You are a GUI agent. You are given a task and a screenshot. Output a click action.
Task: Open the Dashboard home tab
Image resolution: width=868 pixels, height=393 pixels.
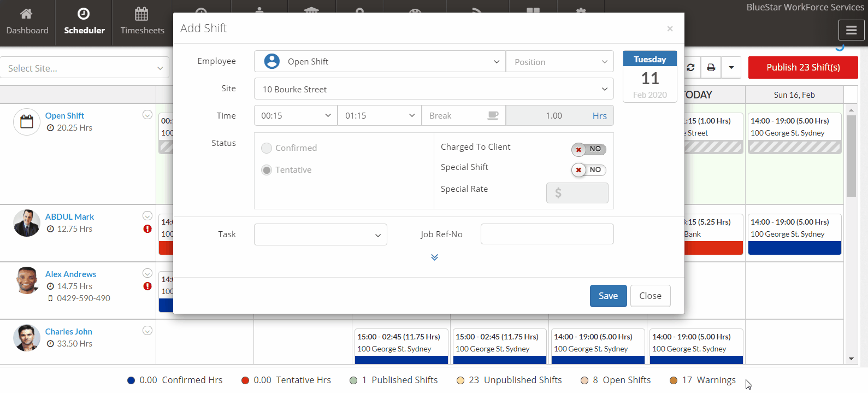27,23
